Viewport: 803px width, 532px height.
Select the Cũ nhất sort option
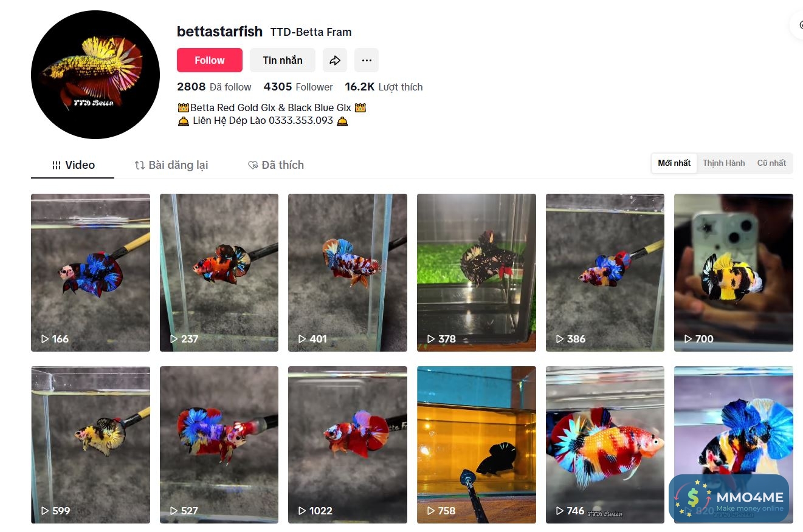pos(771,163)
